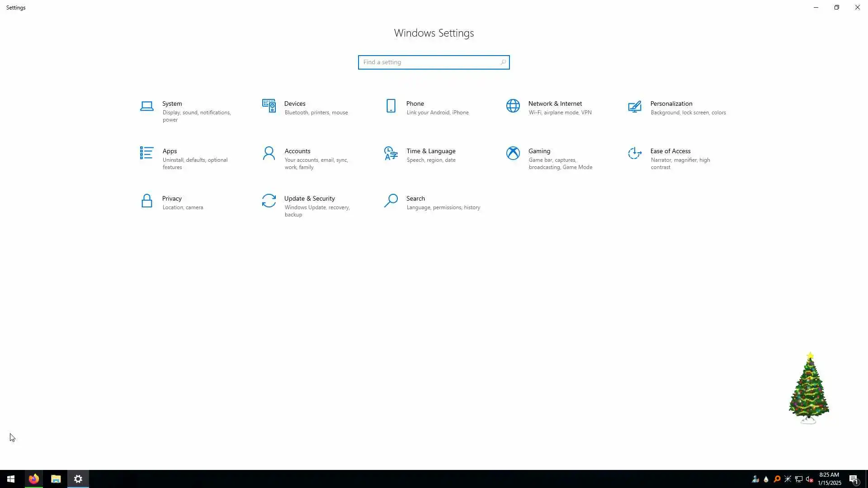Click Update & Security refresh arrows icon
This screenshot has width=868, height=488.
click(269, 201)
